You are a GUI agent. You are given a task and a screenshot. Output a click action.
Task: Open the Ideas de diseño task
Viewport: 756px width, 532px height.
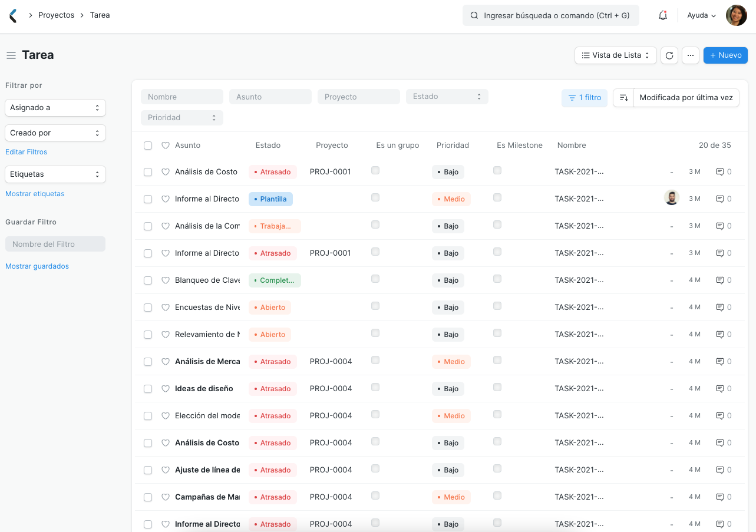click(x=204, y=389)
